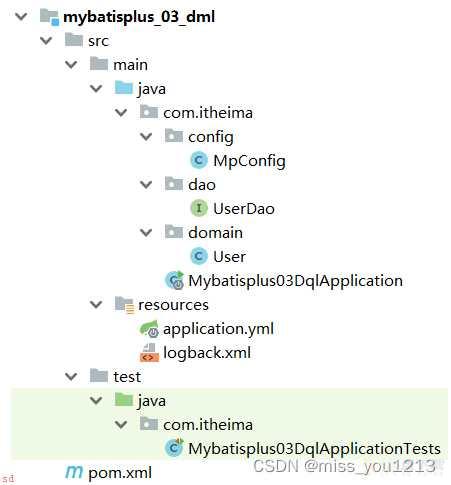Click the logback.xml file icon
Viewport: 451px width, 485px height.
pos(149,353)
